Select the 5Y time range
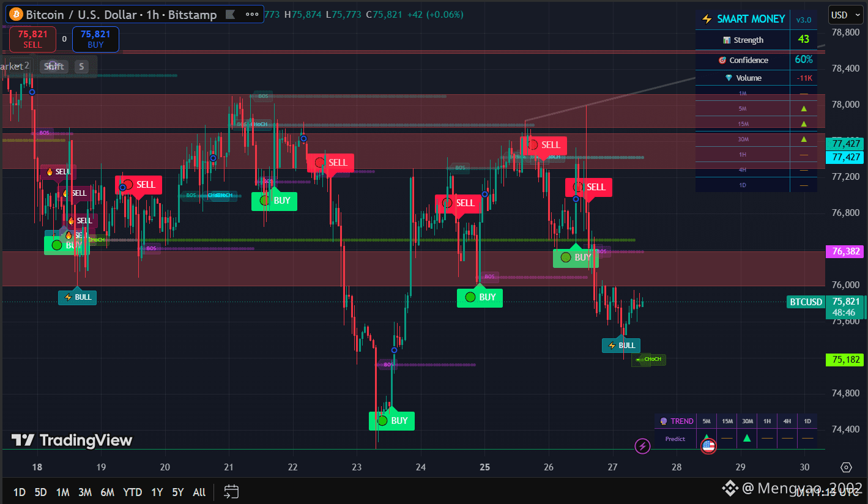Viewport: 868px width, 504px height. 178,492
